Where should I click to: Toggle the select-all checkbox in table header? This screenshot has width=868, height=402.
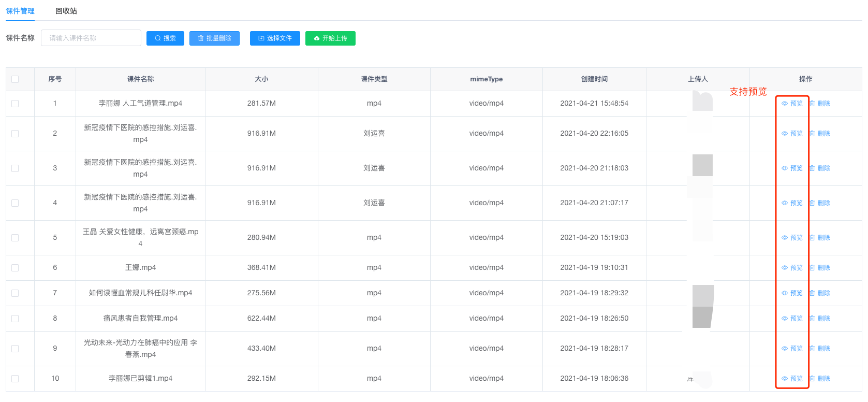pos(15,79)
